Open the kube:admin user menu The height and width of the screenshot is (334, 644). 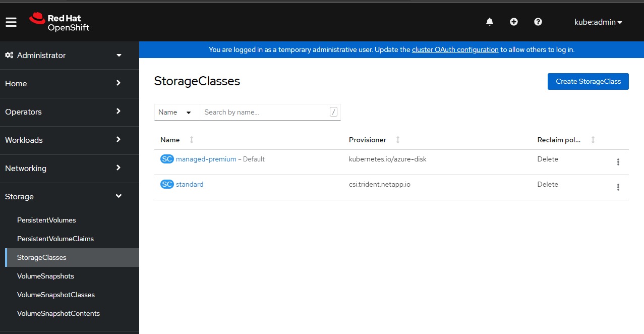[598, 22]
